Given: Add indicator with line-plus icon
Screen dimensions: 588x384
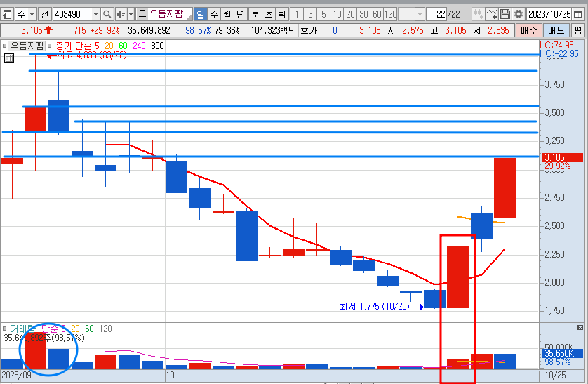Looking at the screenshot, I should click(492, 14).
